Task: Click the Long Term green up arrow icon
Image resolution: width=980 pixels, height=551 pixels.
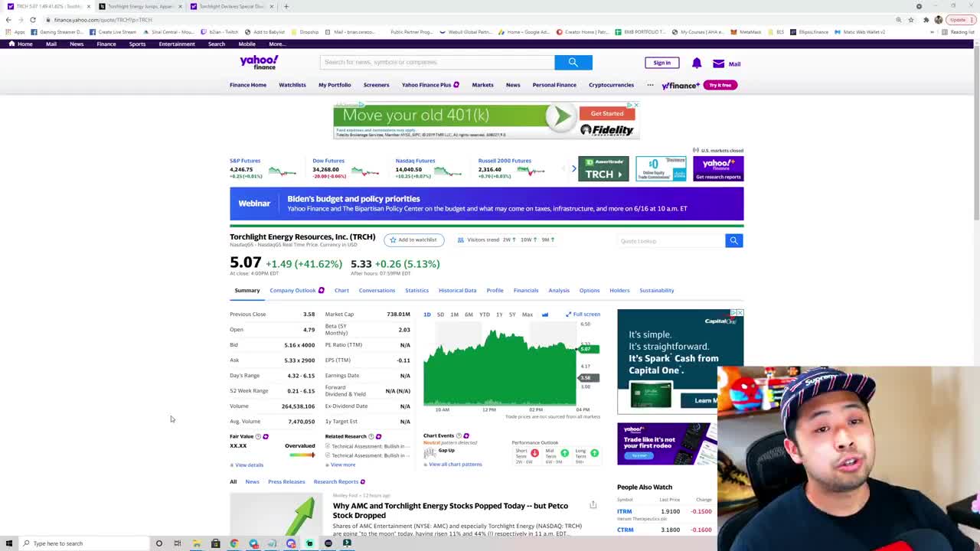Action: coord(594,453)
